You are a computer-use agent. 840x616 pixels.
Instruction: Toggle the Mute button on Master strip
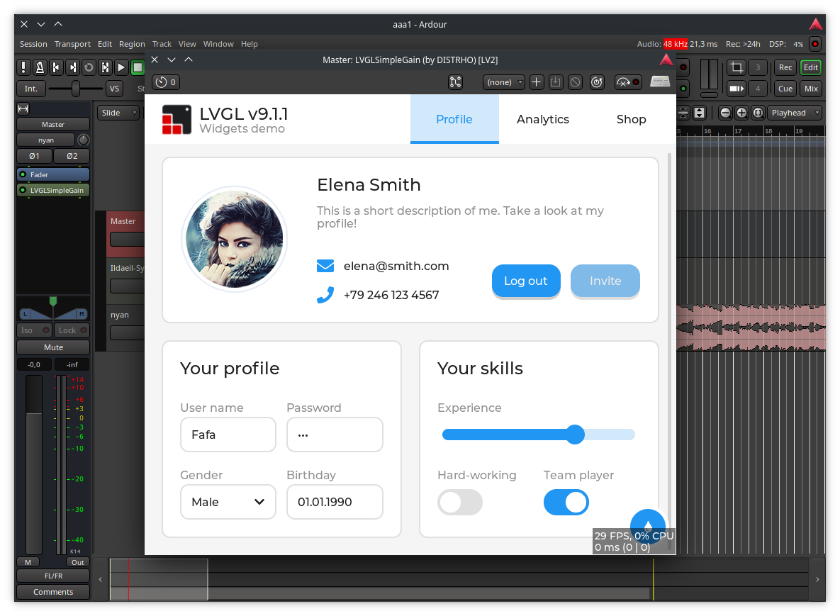(x=53, y=347)
